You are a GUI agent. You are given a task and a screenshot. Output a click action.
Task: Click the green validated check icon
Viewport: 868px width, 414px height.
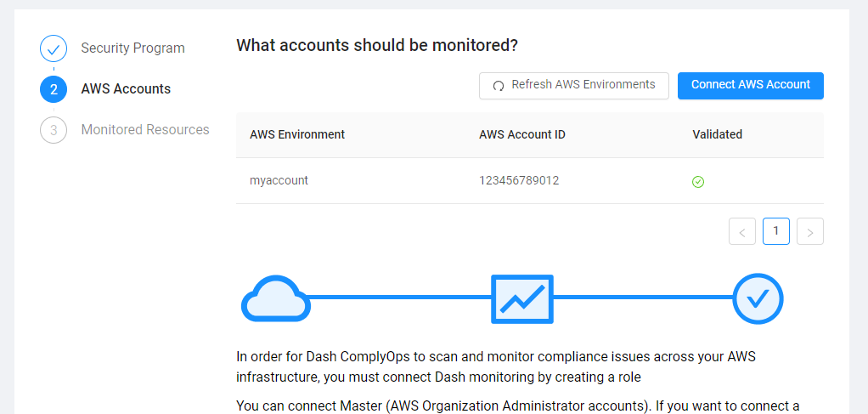pyautogui.click(x=698, y=181)
